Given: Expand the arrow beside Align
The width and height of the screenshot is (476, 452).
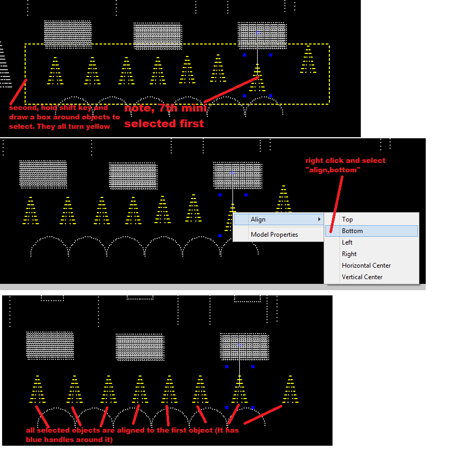Looking at the screenshot, I should pyautogui.click(x=319, y=219).
